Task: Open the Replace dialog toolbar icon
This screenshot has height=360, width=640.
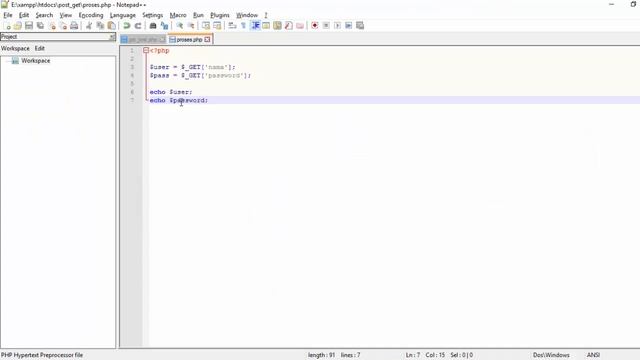Action: (x=164, y=26)
